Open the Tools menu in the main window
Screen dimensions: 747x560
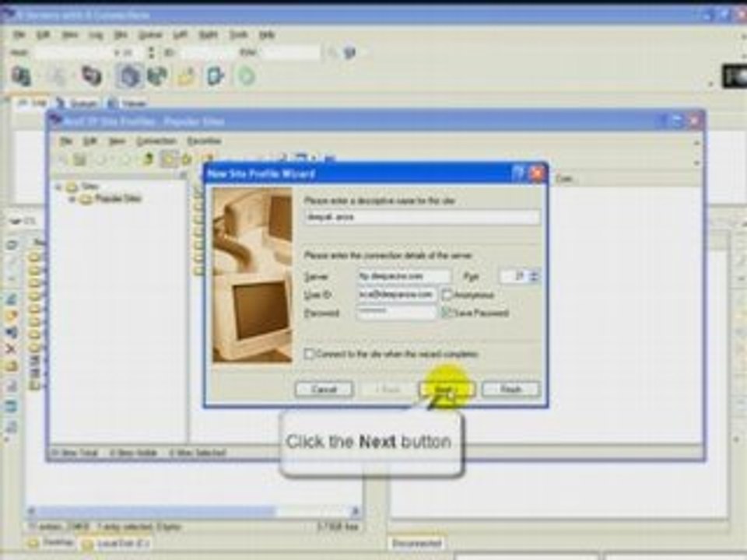coord(239,35)
